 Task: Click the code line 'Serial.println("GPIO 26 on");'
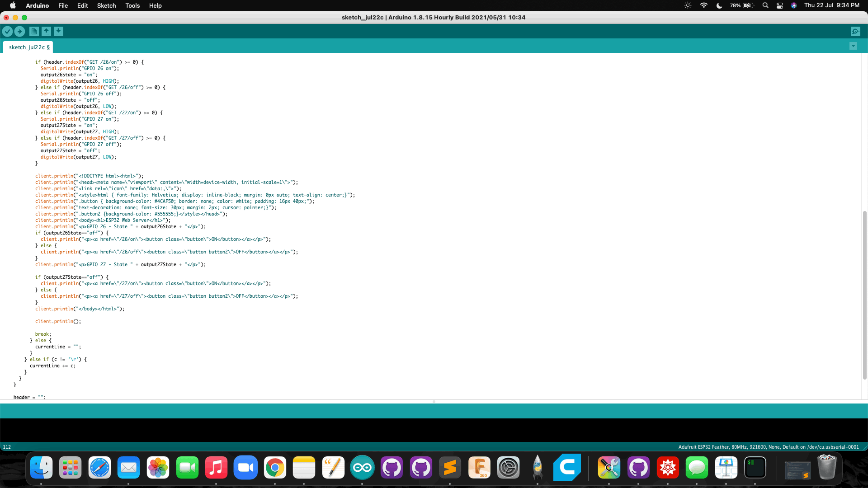coord(80,69)
